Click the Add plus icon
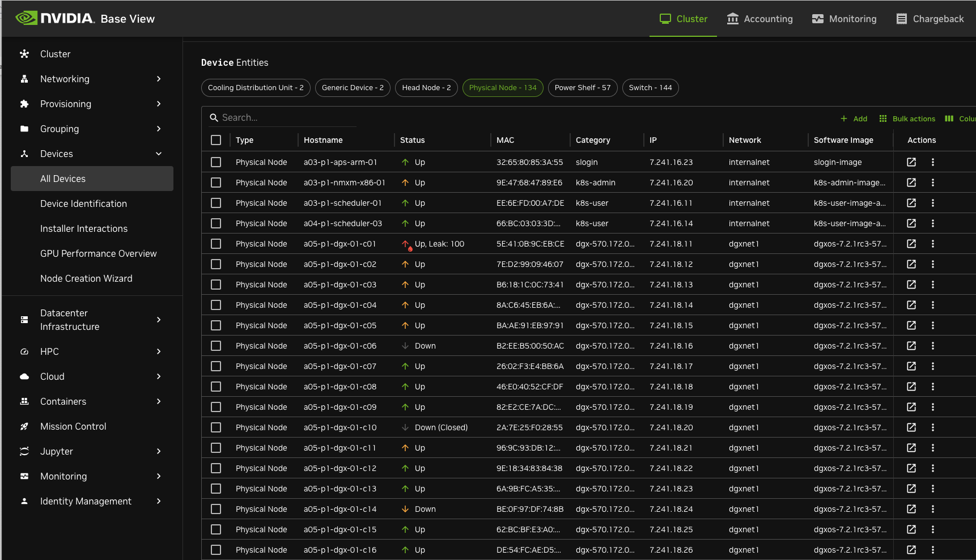 843,118
